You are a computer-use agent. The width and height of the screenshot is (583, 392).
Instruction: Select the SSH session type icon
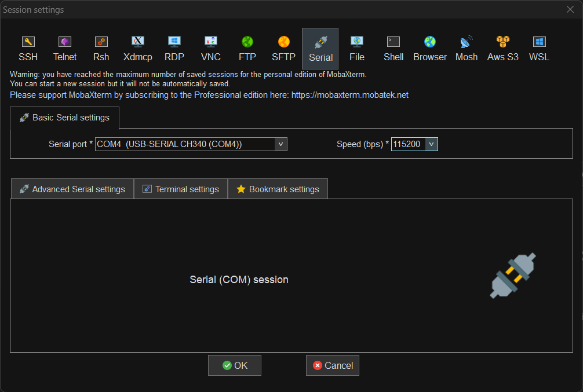click(28, 48)
